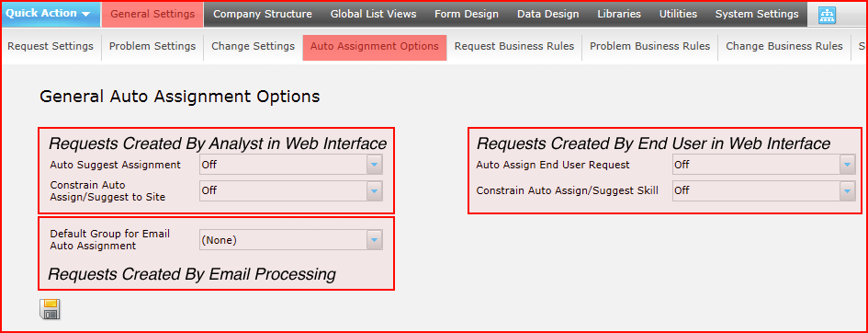Click Requests Created By End User heading

coord(653,144)
